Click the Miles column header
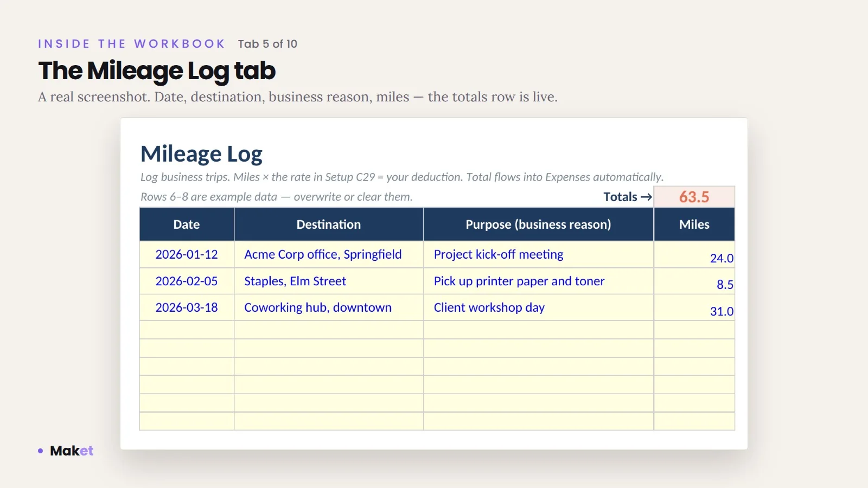868x488 pixels. tap(694, 224)
